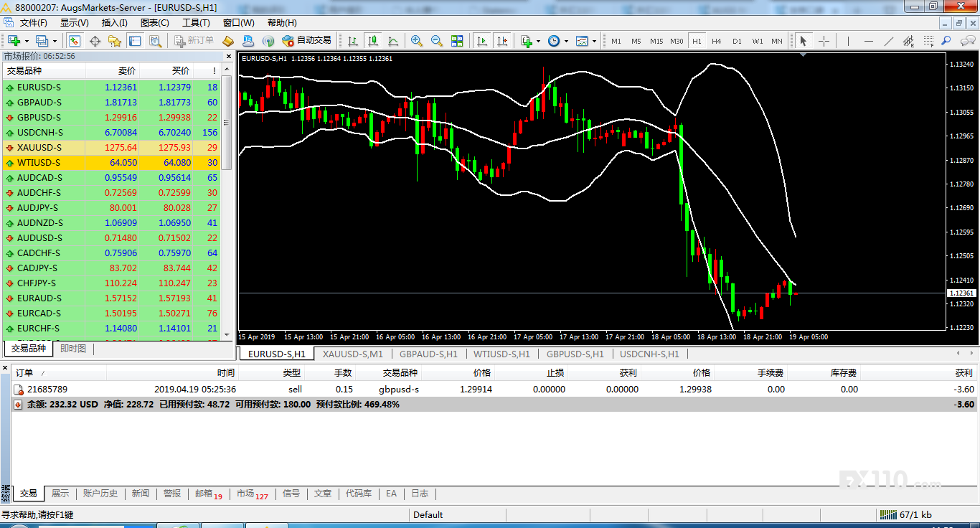Open the Indicators list icon
Viewport: 980px width, 528px height.
527,41
